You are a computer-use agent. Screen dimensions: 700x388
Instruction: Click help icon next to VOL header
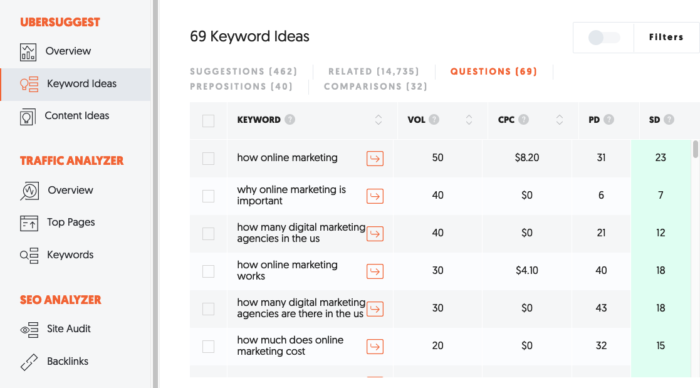click(x=434, y=120)
